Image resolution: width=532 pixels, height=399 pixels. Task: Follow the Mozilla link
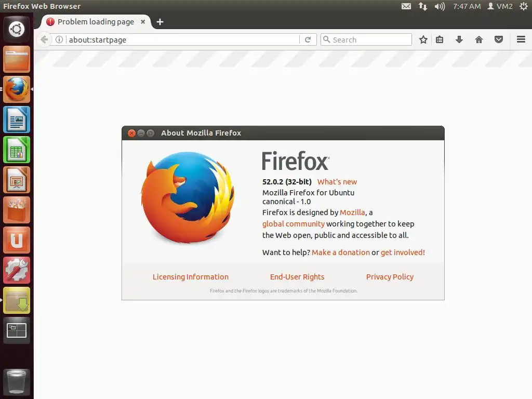352,212
